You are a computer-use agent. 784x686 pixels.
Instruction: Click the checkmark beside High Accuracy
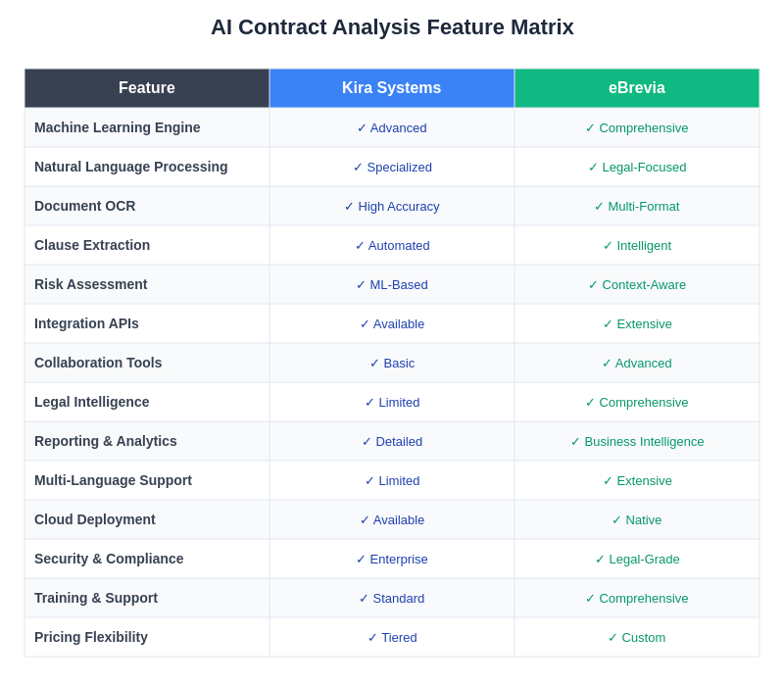click(350, 206)
